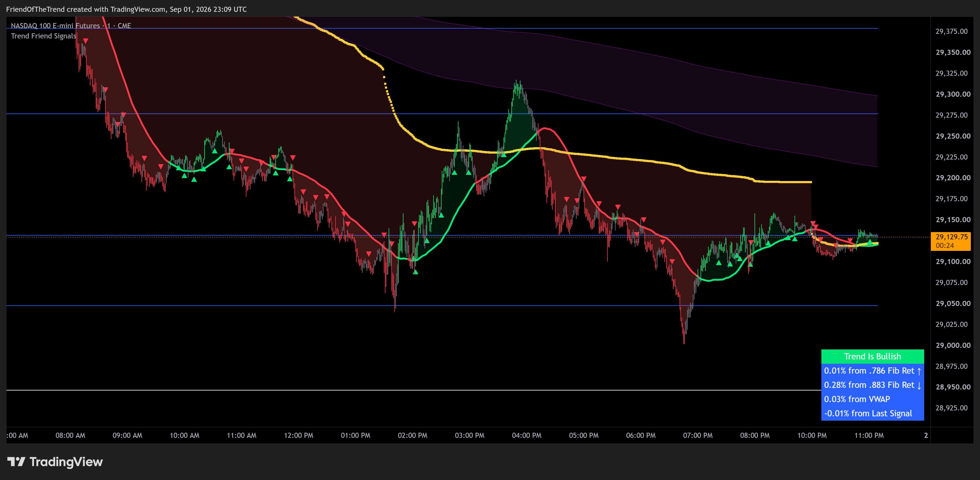Click the 29,050.00 price axis label

pos(953,303)
